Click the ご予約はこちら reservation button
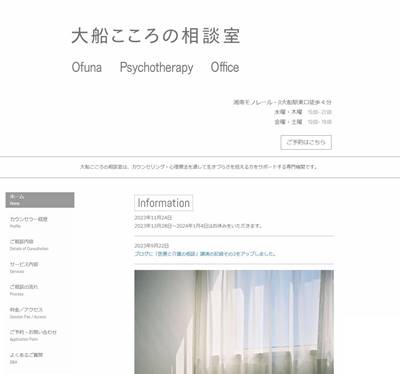This screenshot has height=374, width=400. tap(306, 142)
